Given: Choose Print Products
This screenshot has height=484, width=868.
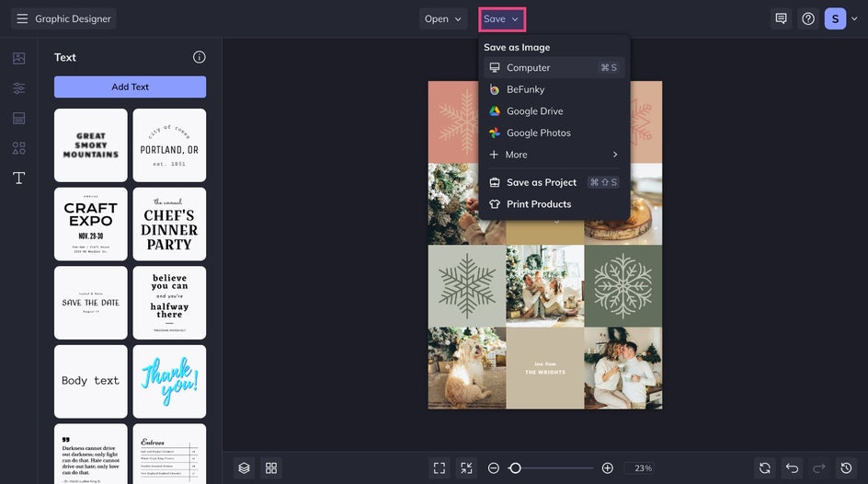Looking at the screenshot, I should coord(554,203).
